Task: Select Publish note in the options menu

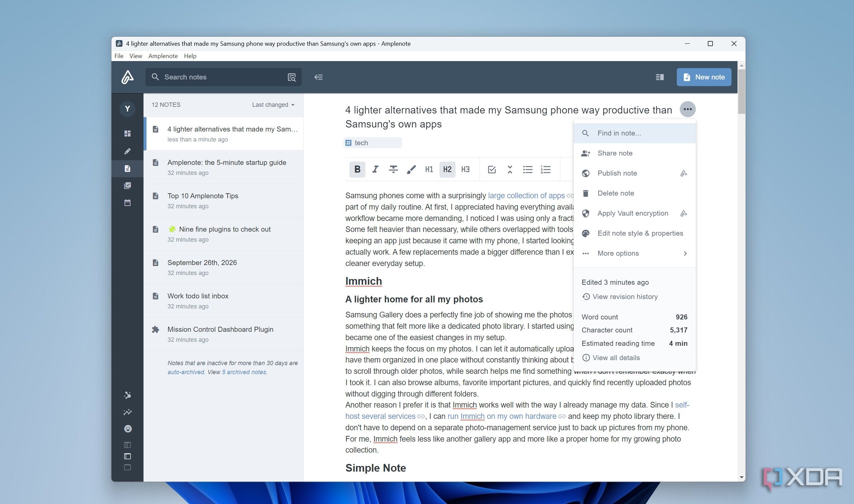Action: (635, 173)
